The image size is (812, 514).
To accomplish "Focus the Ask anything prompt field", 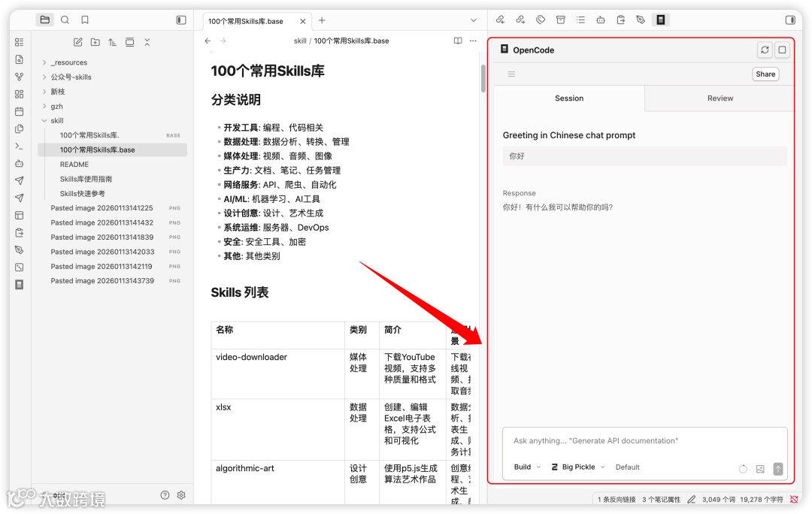I will [645, 441].
